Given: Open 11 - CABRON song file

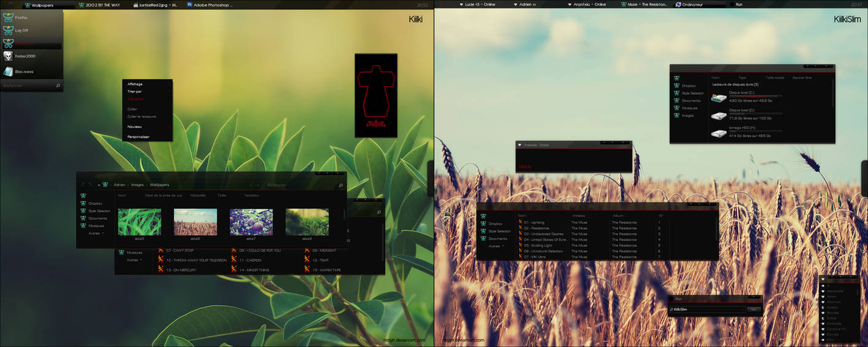Looking at the screenshot, I should click(249, 260).
